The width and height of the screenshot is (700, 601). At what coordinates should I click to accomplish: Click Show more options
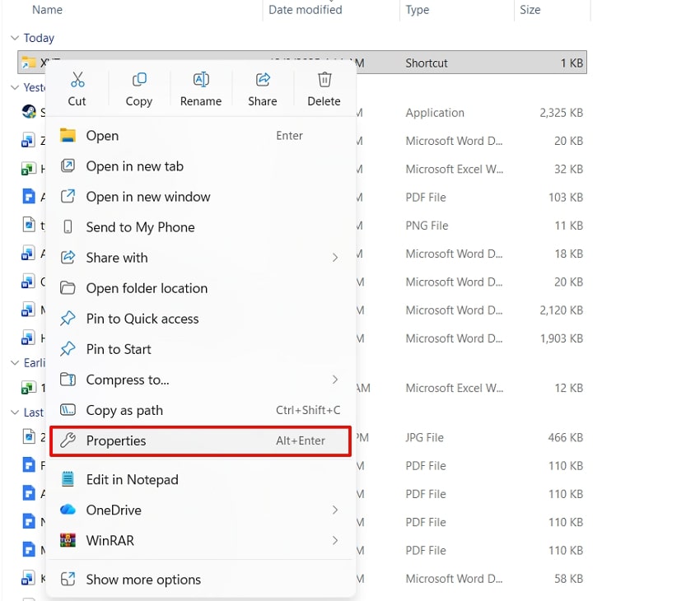click(142, 580)
